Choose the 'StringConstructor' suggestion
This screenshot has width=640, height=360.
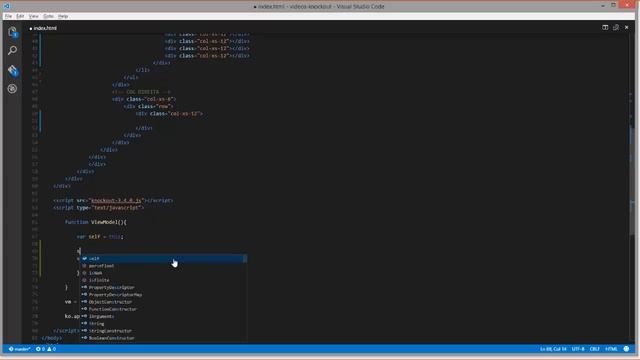click(x=163, y=331)
